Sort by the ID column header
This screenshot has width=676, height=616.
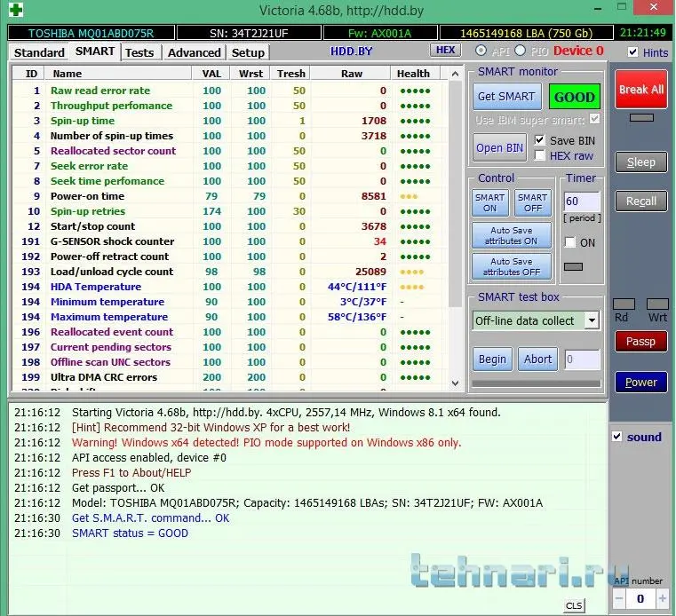(28, 74)
